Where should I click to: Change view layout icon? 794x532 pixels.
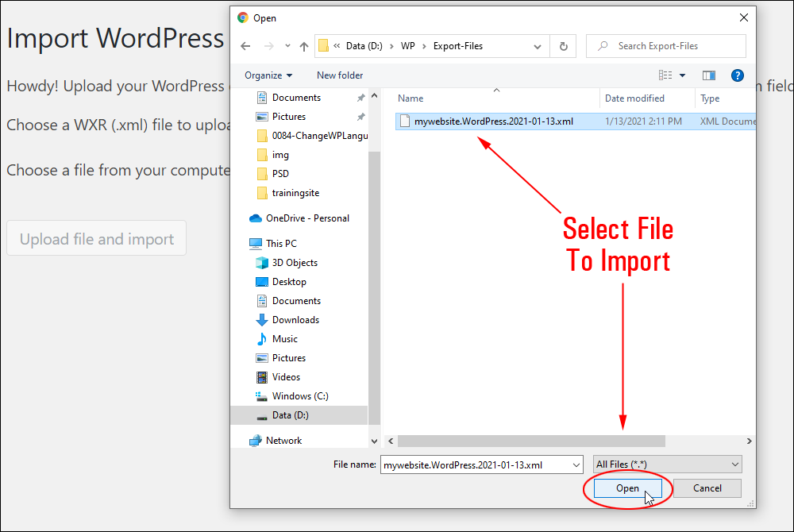pyautogui.click(x=665, y=75)
